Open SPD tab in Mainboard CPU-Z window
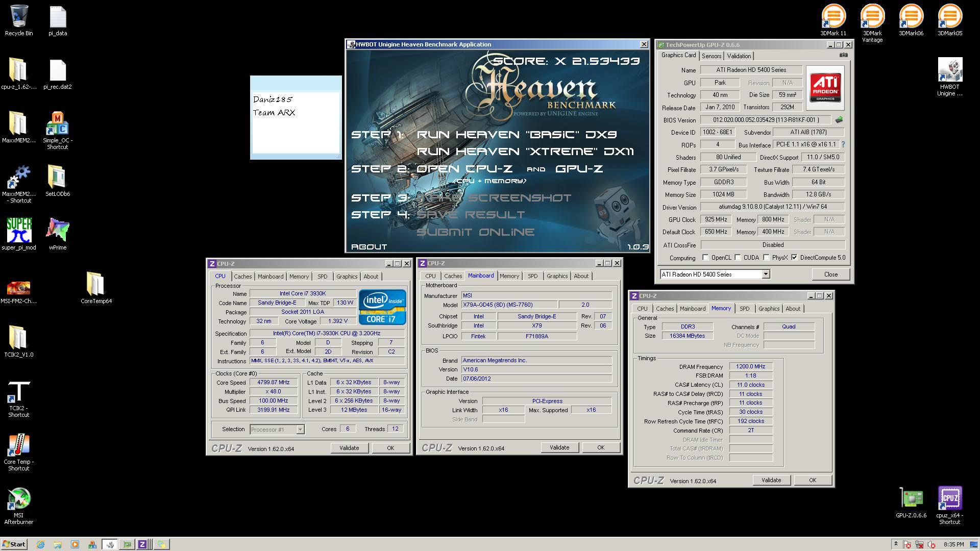This screenshot has width=980, height=551. click(x=533, y=276)
